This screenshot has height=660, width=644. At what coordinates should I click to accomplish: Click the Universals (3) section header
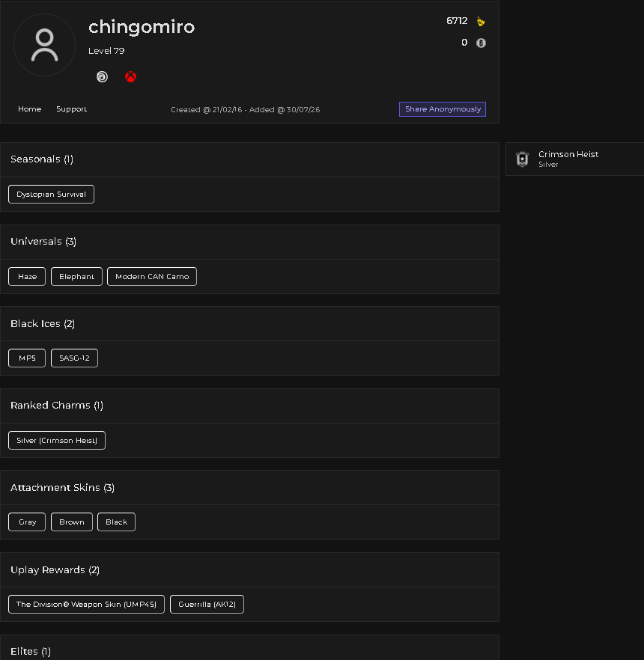(x=250, y=242)
